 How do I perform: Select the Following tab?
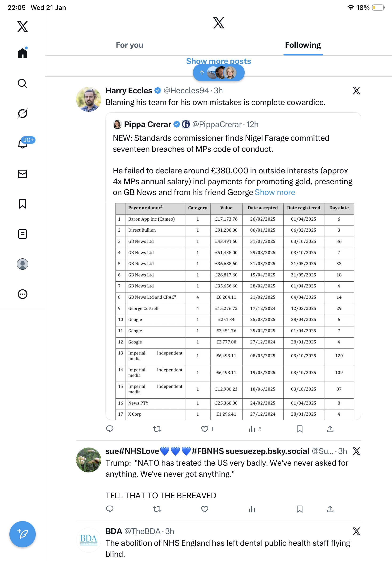click(303, 45)
